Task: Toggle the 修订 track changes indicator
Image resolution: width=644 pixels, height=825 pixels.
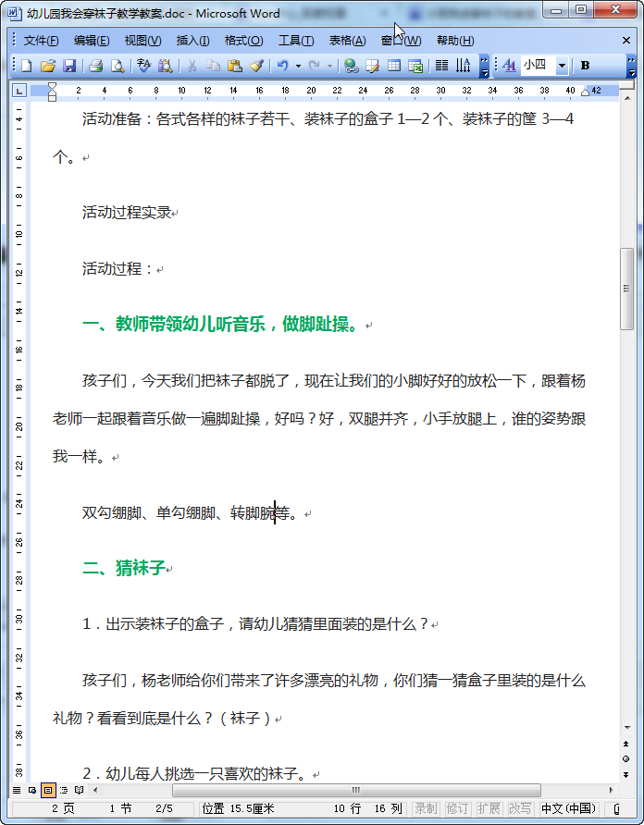Action: [x=456, y=808]
